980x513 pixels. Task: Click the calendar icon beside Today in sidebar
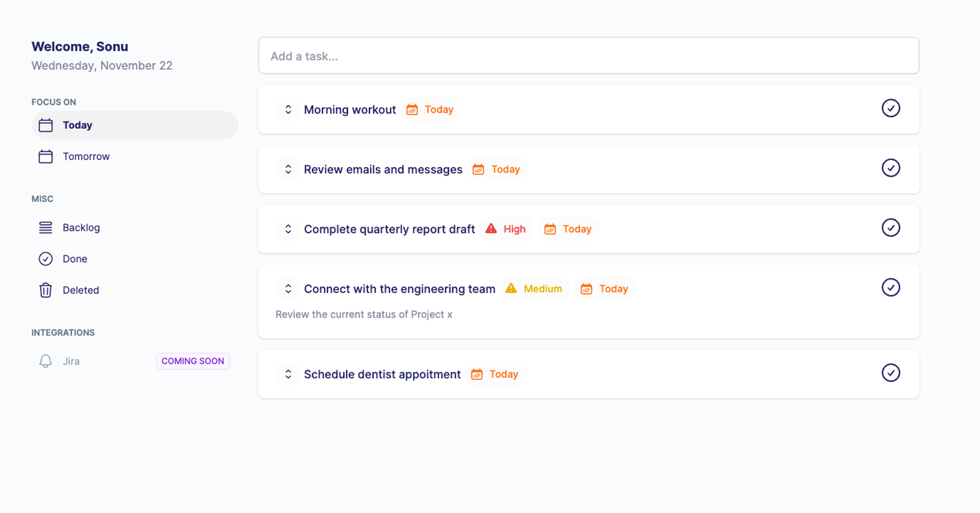[x=46, y=125]
